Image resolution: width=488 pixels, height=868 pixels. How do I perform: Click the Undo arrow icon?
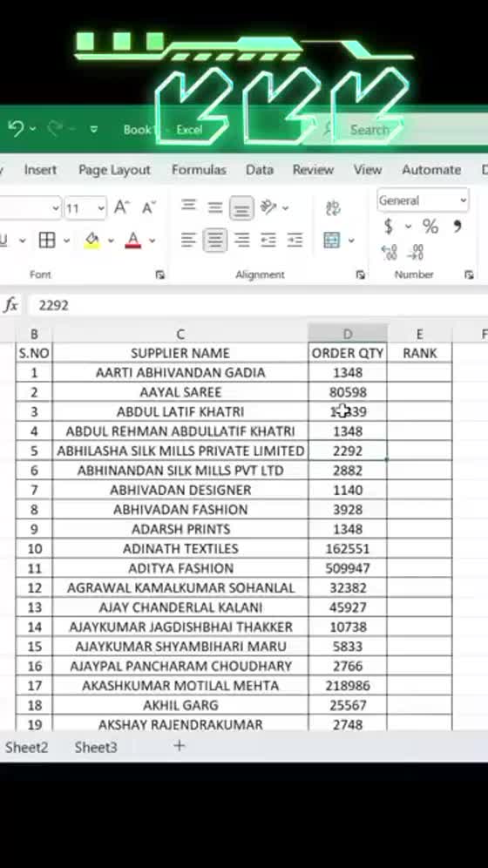pos(16,129)
